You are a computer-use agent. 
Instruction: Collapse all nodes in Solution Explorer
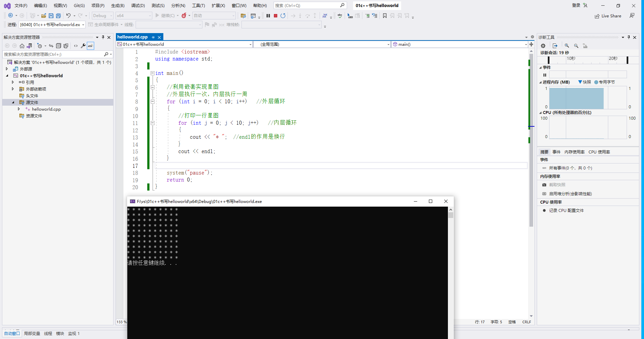58,46
